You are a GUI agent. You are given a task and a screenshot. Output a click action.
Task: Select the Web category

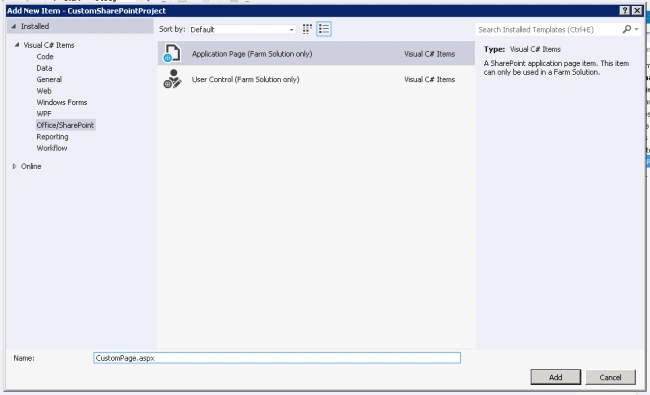pyautogui.click(x=44, y=91)
